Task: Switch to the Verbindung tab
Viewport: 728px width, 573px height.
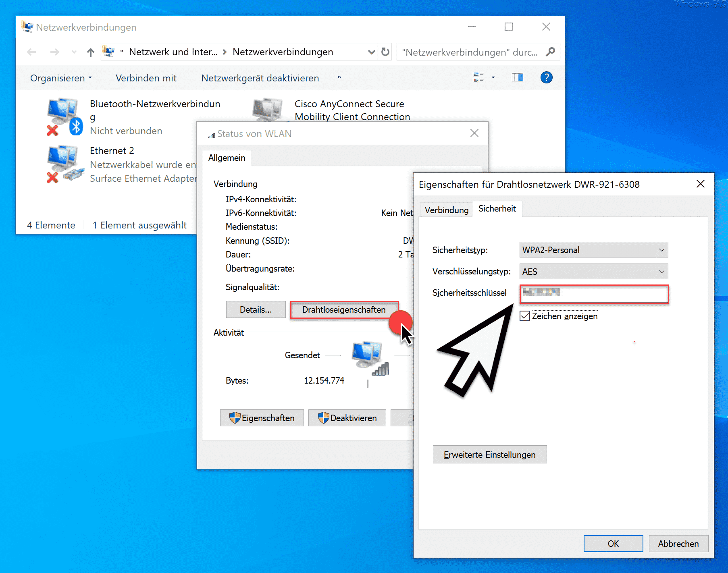Action: [x=446, y=210]
